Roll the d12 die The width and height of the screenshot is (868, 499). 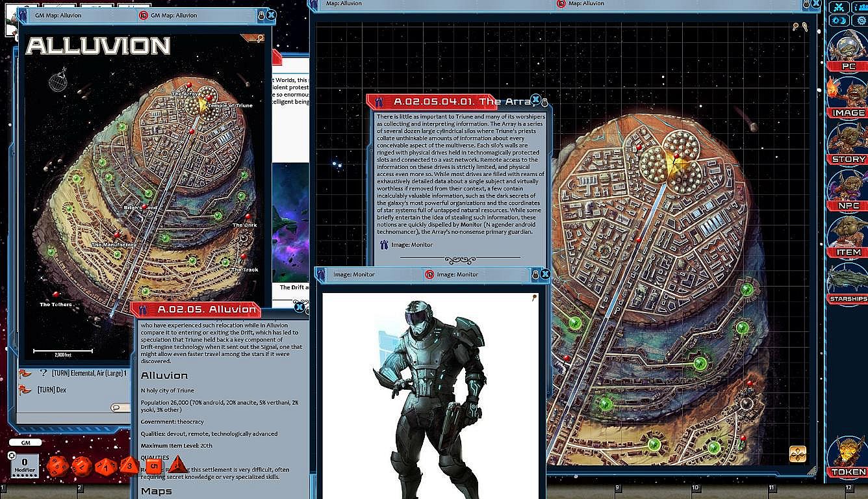[81, 465]
